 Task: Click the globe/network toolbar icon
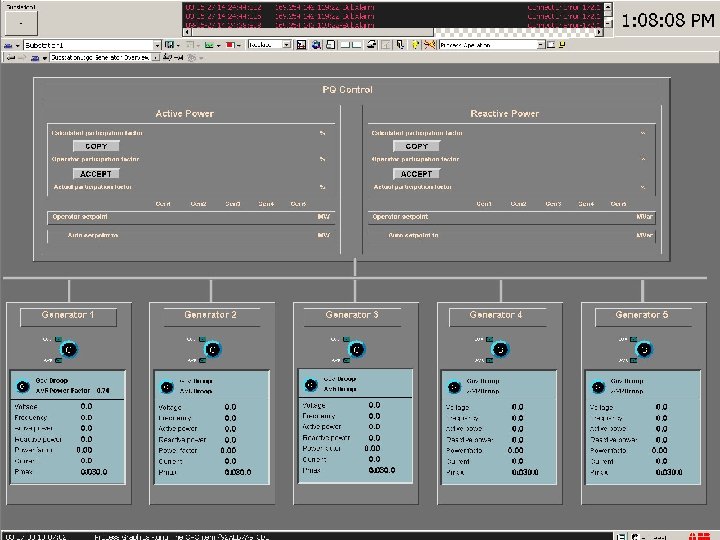click(x=316, y=45)
